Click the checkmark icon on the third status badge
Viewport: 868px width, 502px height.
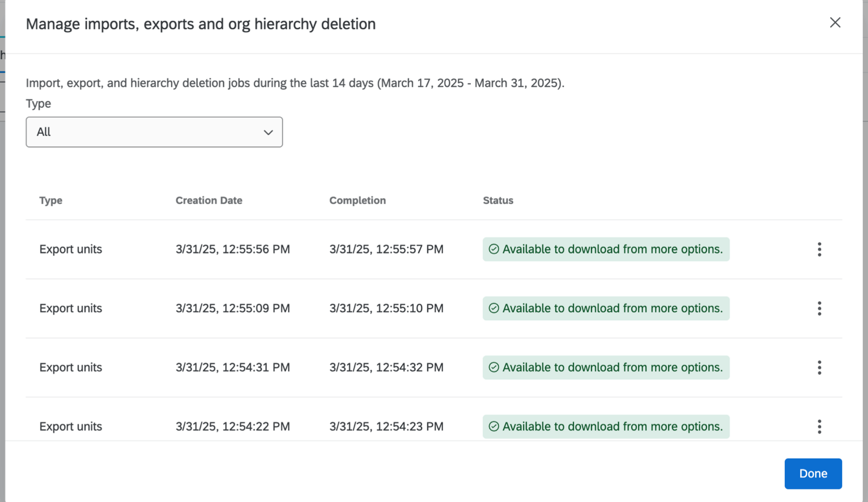493,367
